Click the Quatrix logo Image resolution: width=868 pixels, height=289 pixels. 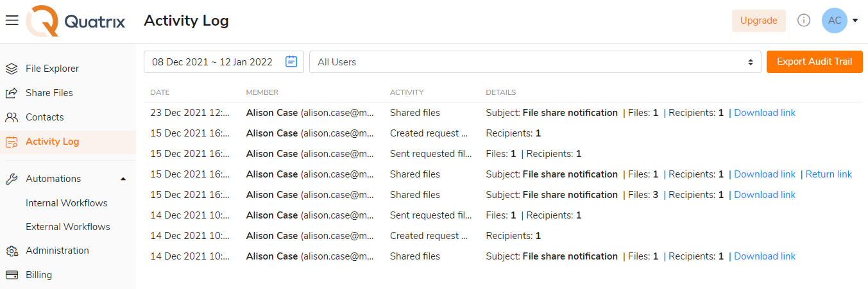coord(76,21)
